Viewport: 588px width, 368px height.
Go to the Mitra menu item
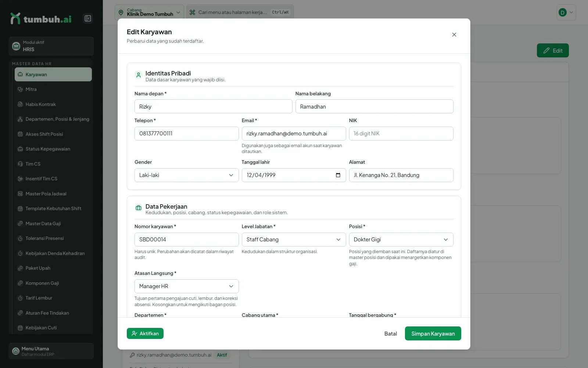click(x=53, y=89)
